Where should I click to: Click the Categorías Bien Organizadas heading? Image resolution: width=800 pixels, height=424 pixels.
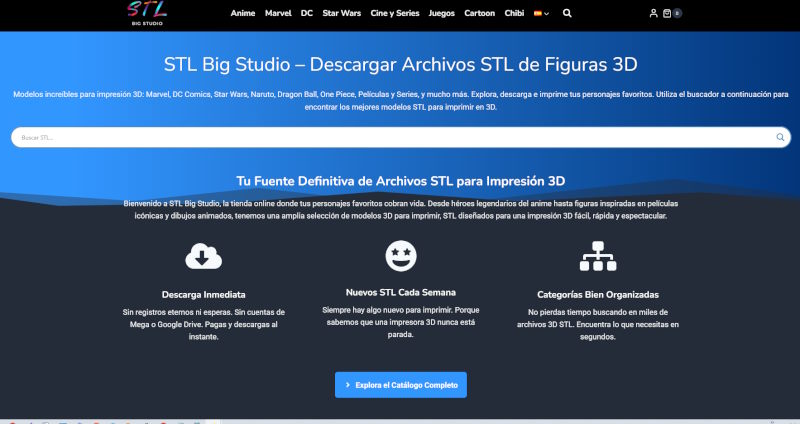point(598,294)
